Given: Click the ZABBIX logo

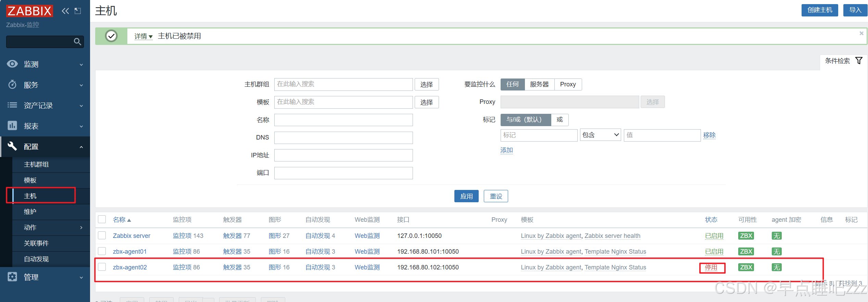Looking at the screenshot, I should (29, 11).
